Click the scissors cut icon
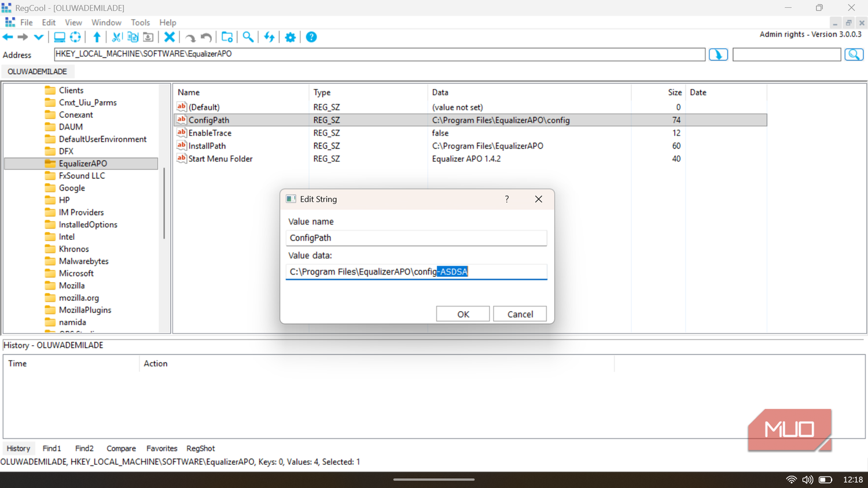Viewport: 868px width, 488px height. [x=116, y=37]
